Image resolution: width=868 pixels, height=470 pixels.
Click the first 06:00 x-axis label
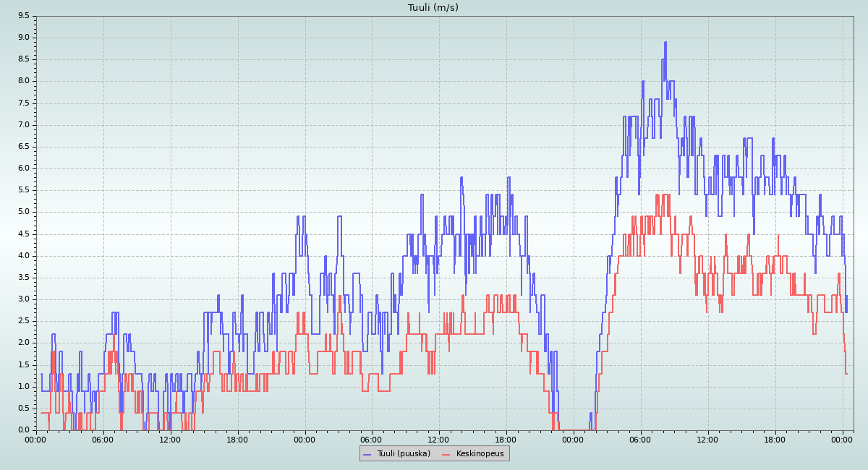click(103, 439)
